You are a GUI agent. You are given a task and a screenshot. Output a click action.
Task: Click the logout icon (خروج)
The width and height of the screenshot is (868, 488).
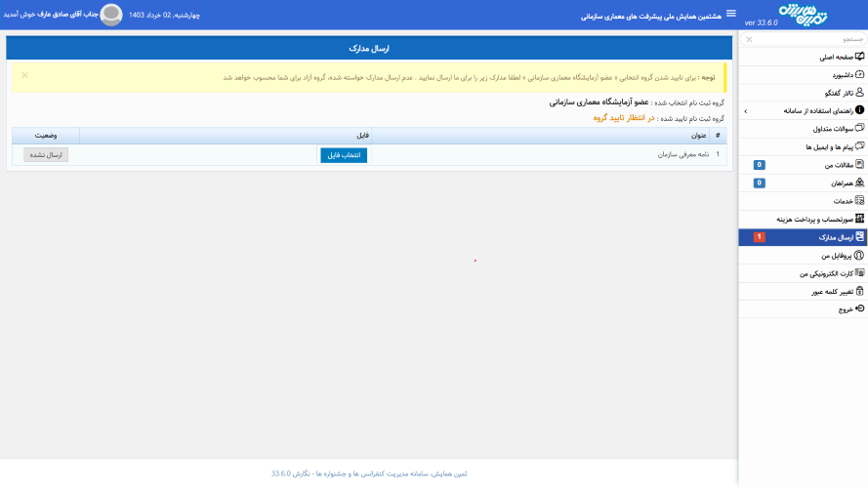point(859,308)
